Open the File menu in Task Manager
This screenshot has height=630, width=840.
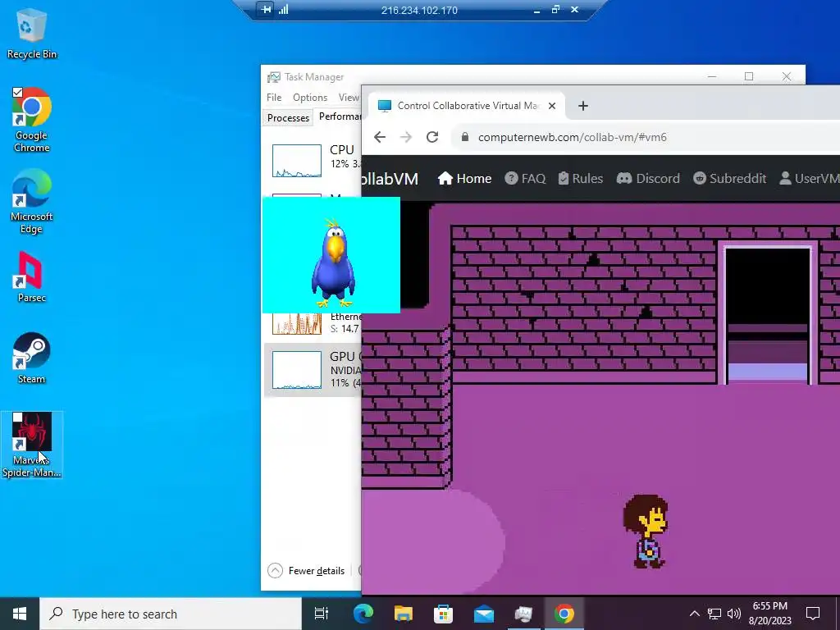point(274,98)
